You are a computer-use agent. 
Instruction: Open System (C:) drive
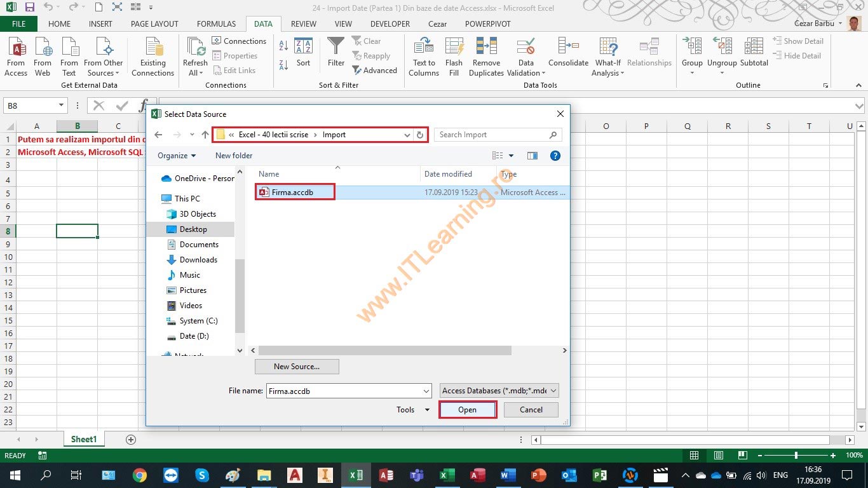pos(192,321)
